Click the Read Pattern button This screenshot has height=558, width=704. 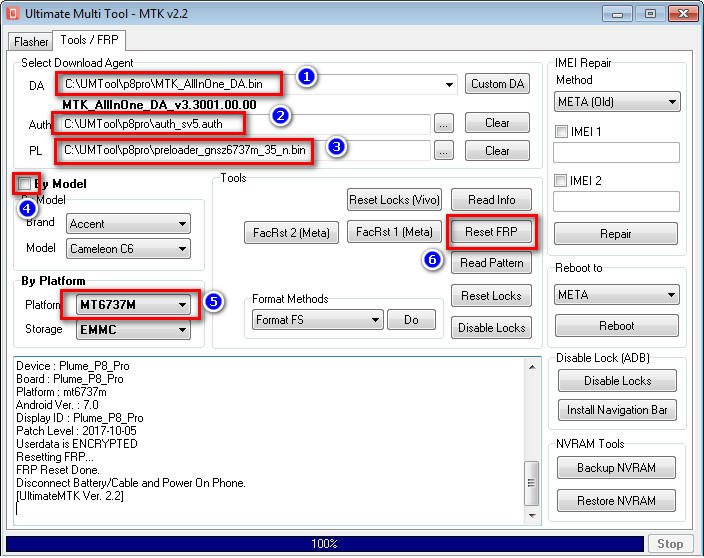(491, 263)
